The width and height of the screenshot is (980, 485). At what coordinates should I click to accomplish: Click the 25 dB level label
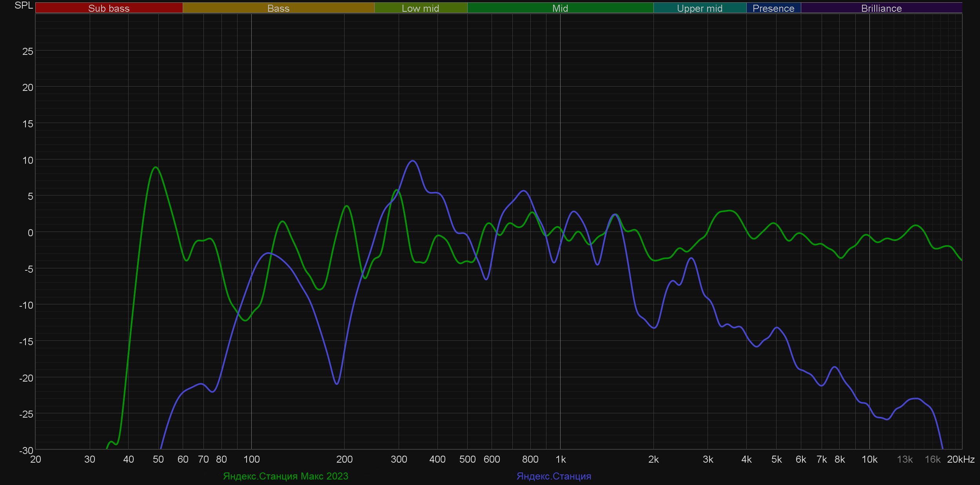(x=27, y=51)
